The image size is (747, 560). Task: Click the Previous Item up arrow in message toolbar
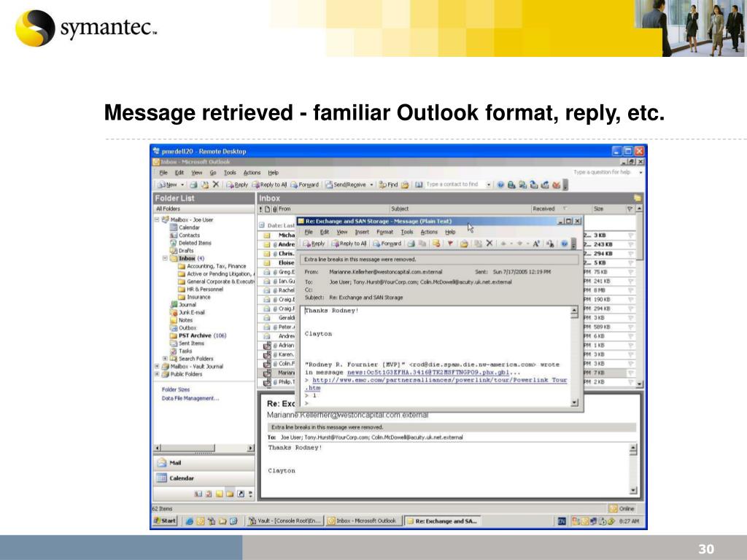(x=503, y=244)
